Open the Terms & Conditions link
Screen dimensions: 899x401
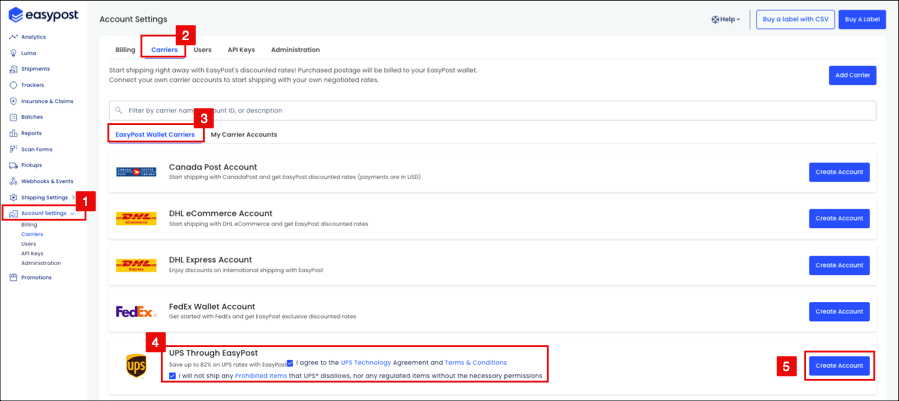(475, 363)
